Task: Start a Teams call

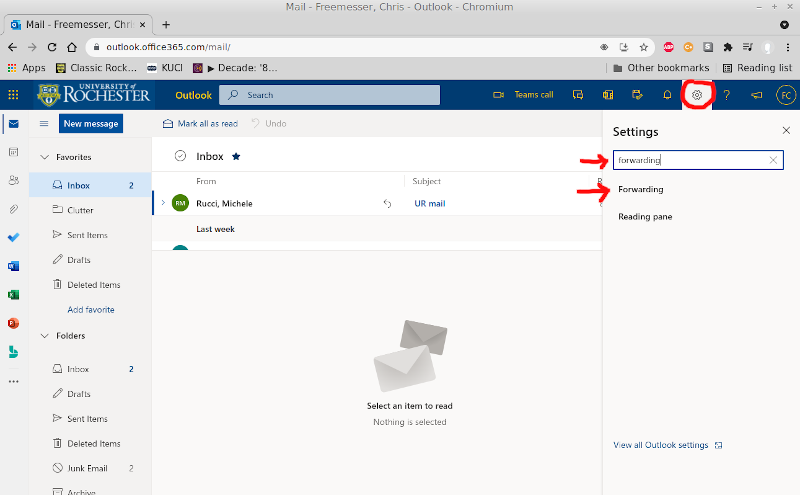Action: [x=524, y=95]
